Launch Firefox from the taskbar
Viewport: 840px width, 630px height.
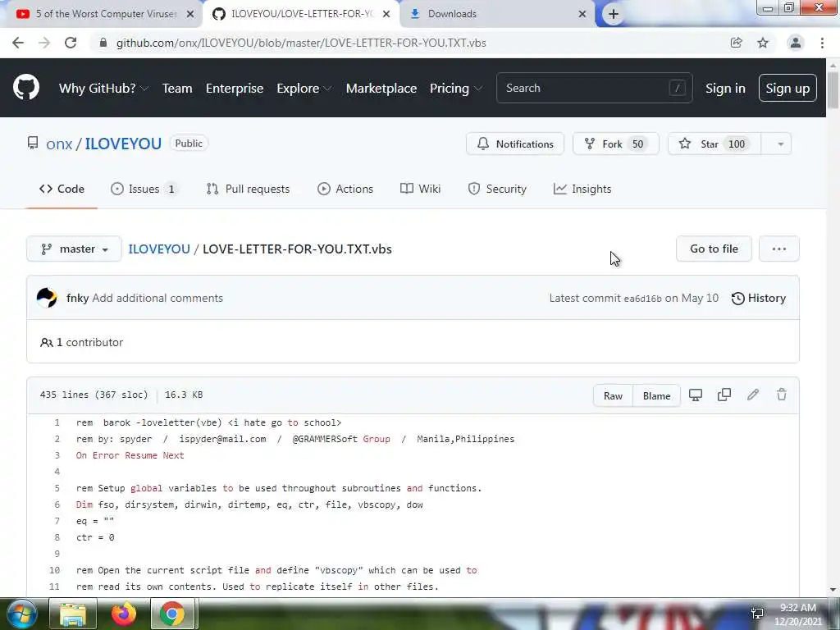[124, 614]
